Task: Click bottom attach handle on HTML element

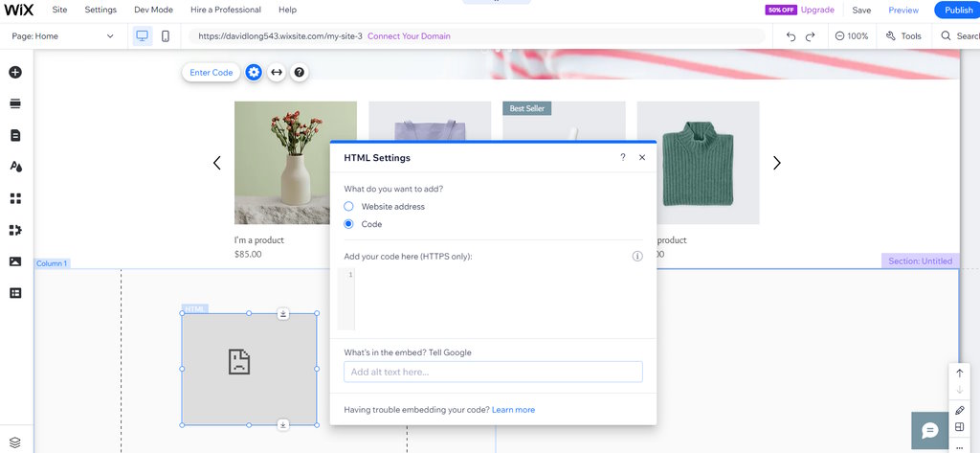Action: [283, 425]
